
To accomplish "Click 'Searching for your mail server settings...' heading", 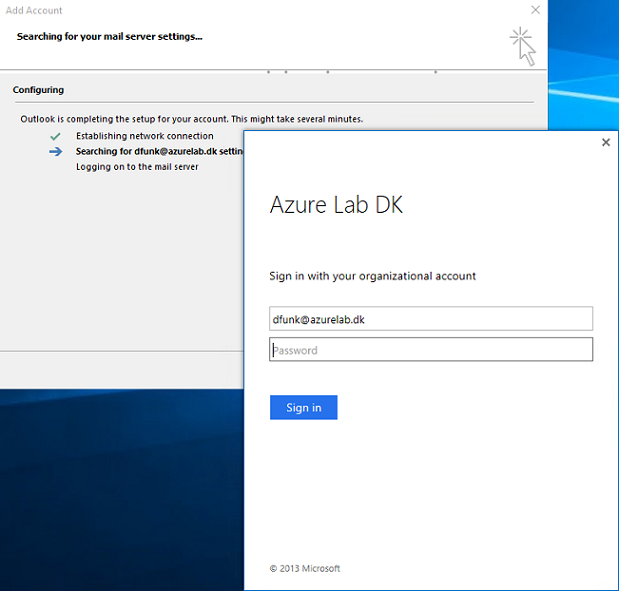I will point(109,37).
